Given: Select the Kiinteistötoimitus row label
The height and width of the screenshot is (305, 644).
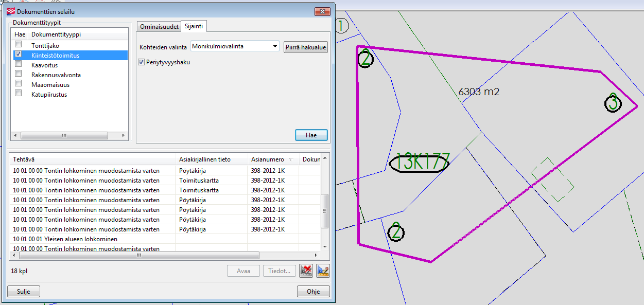Looking at the screenshot, I should tap(55, 55).
